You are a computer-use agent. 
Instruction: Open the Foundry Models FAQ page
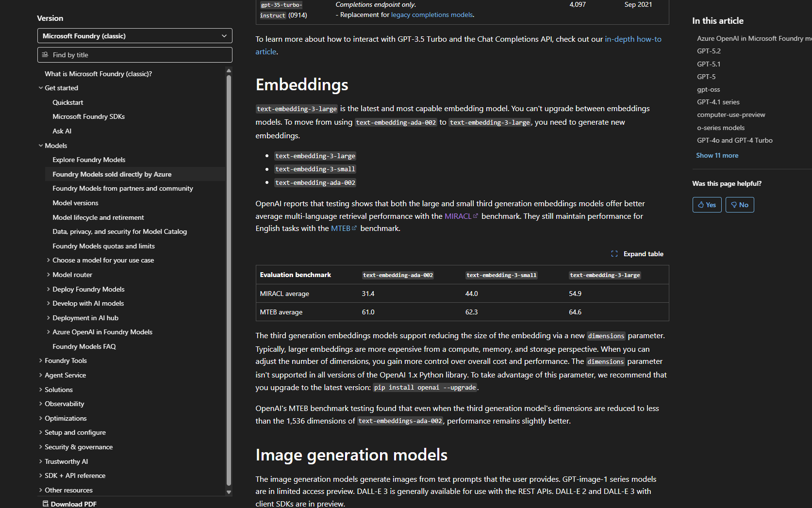pos(84,346)
